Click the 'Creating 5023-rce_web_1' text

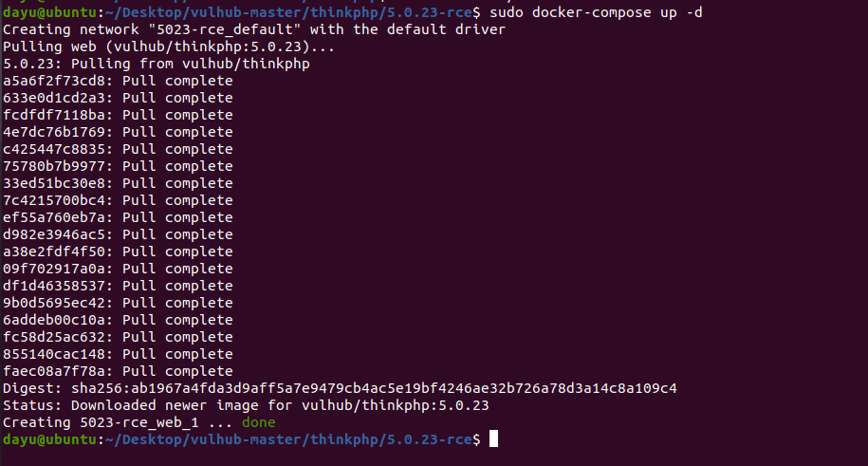(101, 422)
